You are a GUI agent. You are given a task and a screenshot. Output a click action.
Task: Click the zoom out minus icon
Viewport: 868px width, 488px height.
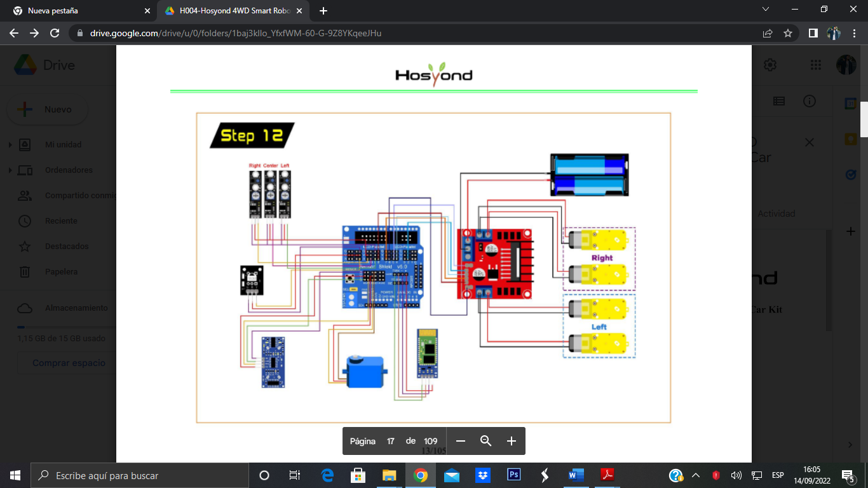tap(461, 441)
